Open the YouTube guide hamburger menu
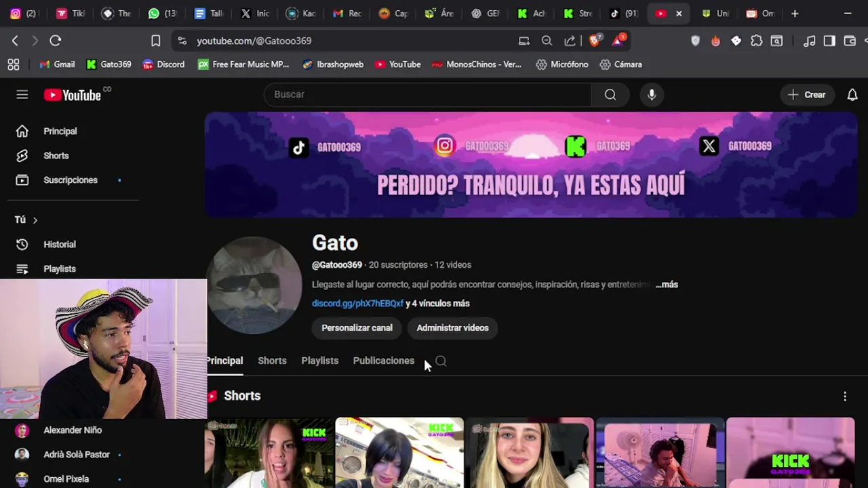The width and height of the screenshot is (868, 488). pos(22,95)
